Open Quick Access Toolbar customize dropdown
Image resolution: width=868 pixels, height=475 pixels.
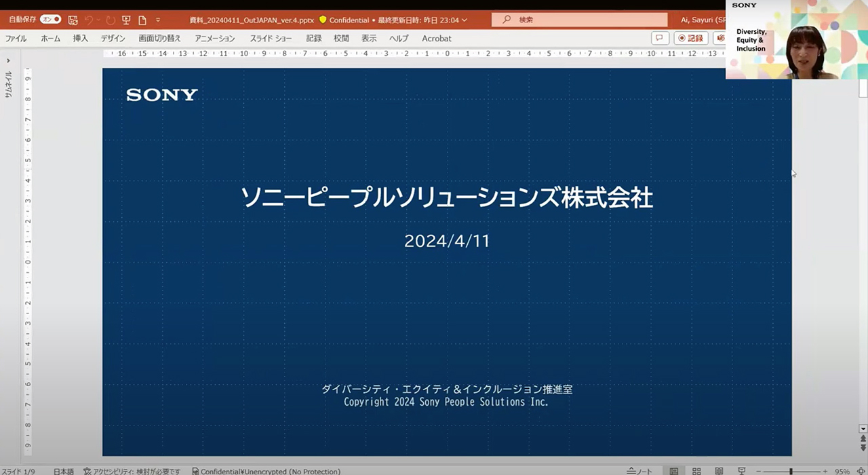coord(158,20)
